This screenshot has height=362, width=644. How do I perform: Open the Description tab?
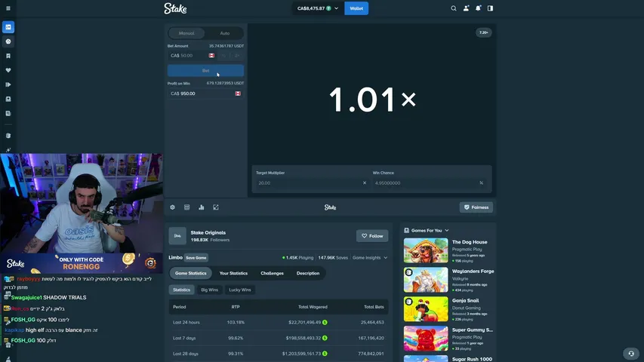coord(308,273)
